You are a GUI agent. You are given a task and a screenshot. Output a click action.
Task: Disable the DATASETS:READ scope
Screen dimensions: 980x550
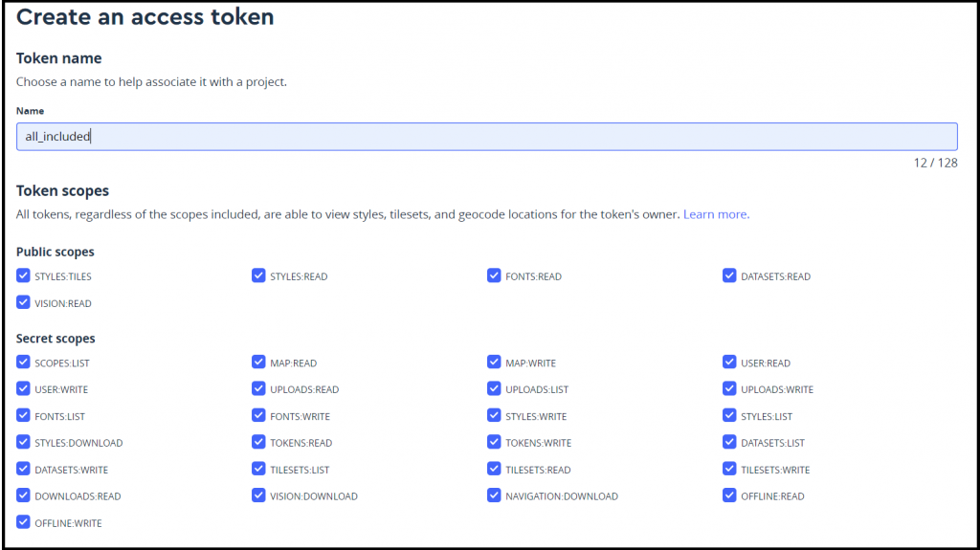(729, 275)
